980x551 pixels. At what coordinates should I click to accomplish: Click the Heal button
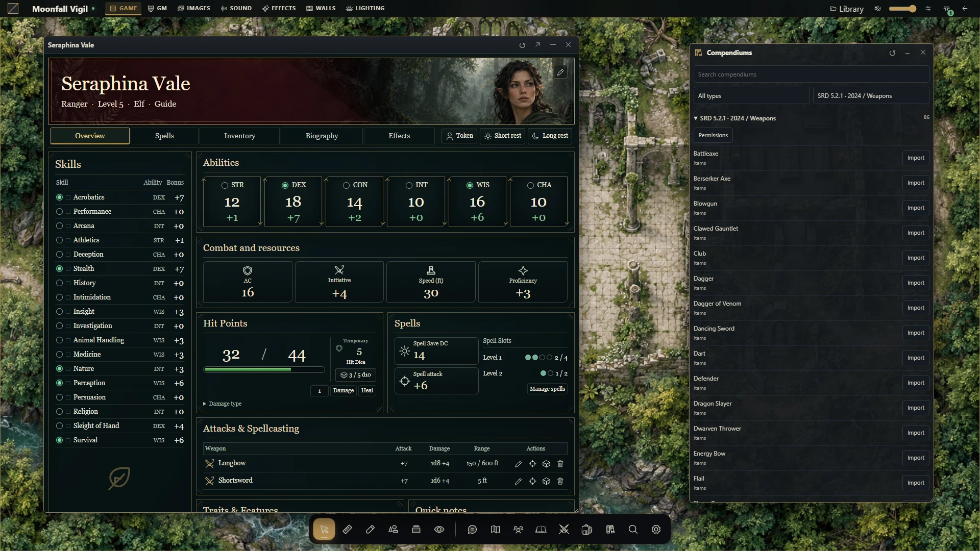point(367,391)
